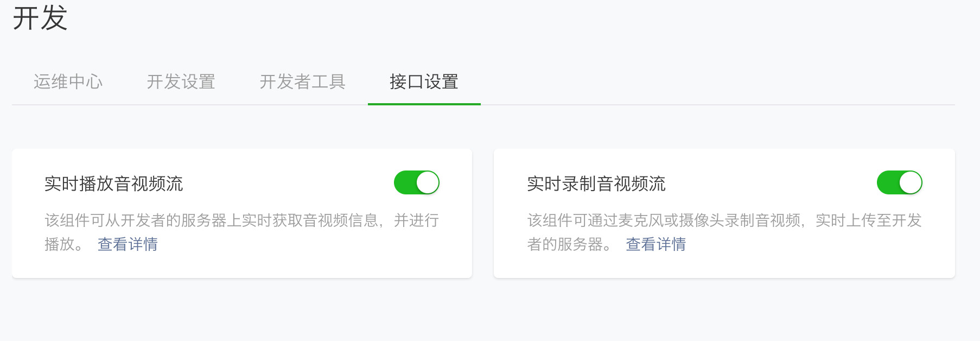Open 查看详情 link for live recording component
Screen dimensions: 980x341
[656, 244]
